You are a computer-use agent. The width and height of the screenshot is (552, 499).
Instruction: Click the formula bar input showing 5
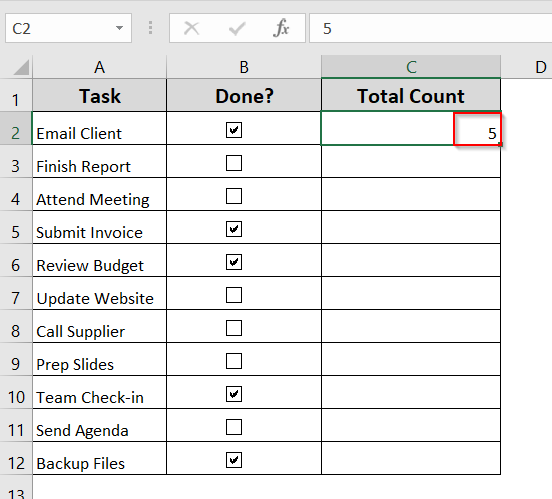tap(430, 28)
